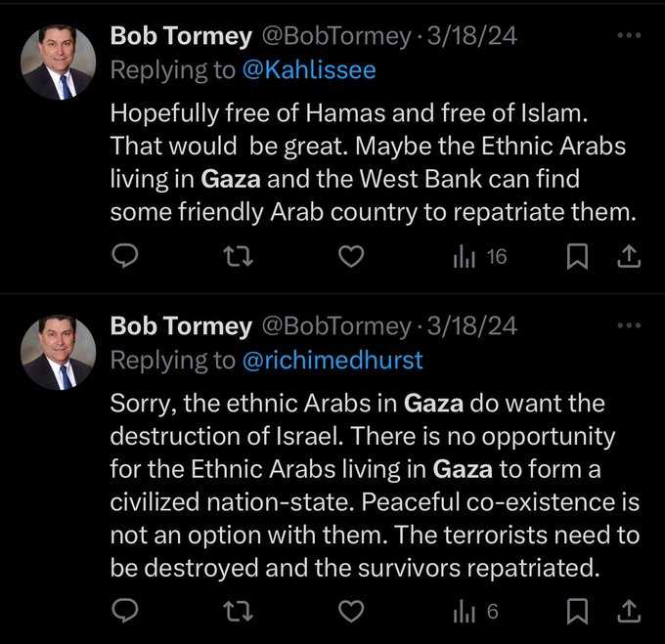View analytics showing 16 views
This screenshot has height=644, width=665.
coord(478,257)
